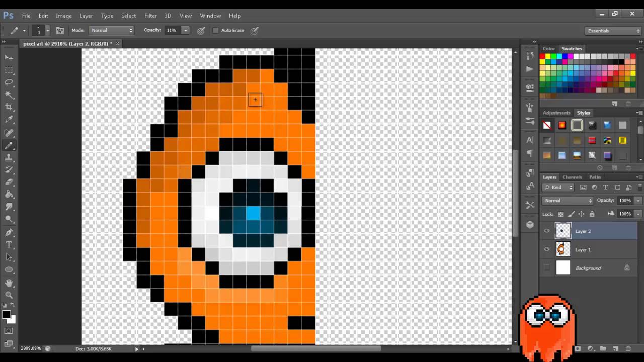Show the Background layer visibility box
The width and height of the screenshot is (644, 362).
coord(547,267)
